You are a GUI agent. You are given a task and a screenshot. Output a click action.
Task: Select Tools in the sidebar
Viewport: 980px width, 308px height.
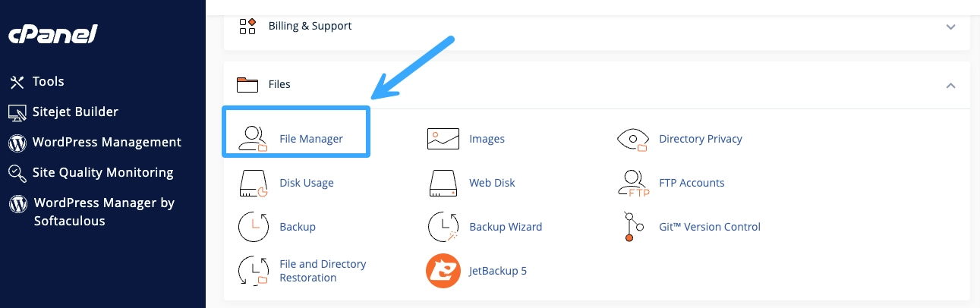click(48, 81)
